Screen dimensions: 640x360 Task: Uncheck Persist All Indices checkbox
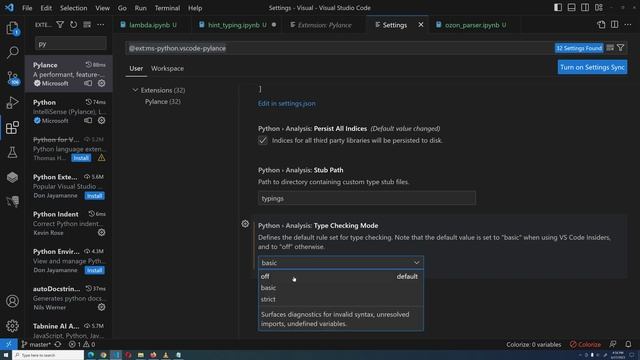[263, 140]
